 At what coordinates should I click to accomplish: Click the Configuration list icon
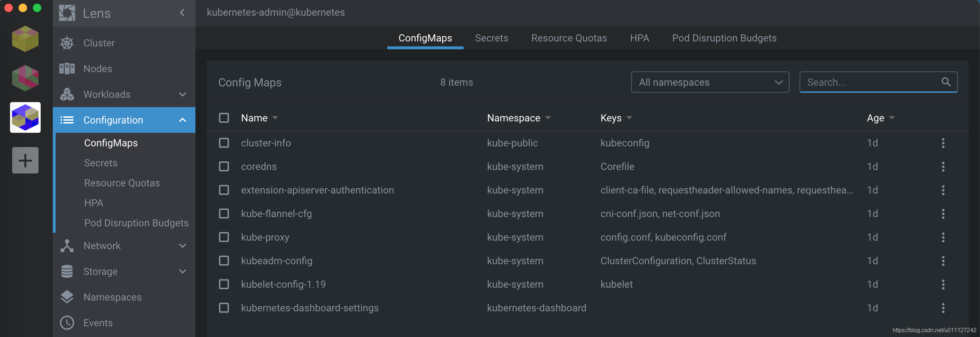tap(67, 120)
